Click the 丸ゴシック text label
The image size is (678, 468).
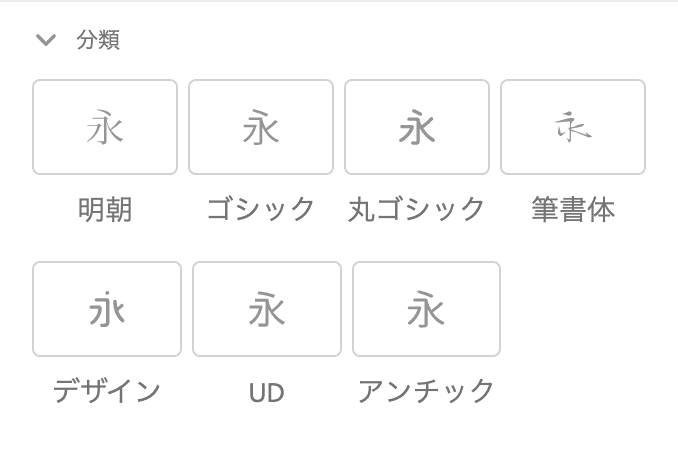(x=416, y=209)
